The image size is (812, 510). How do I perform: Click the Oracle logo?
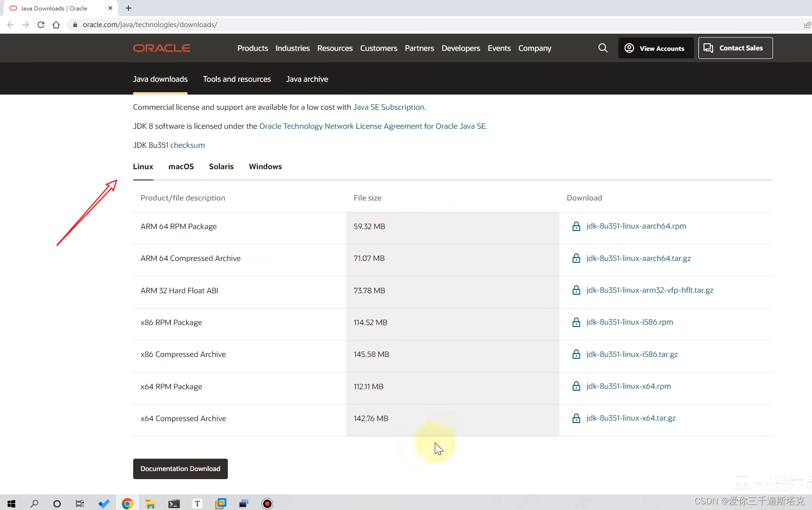click(162, 48)
